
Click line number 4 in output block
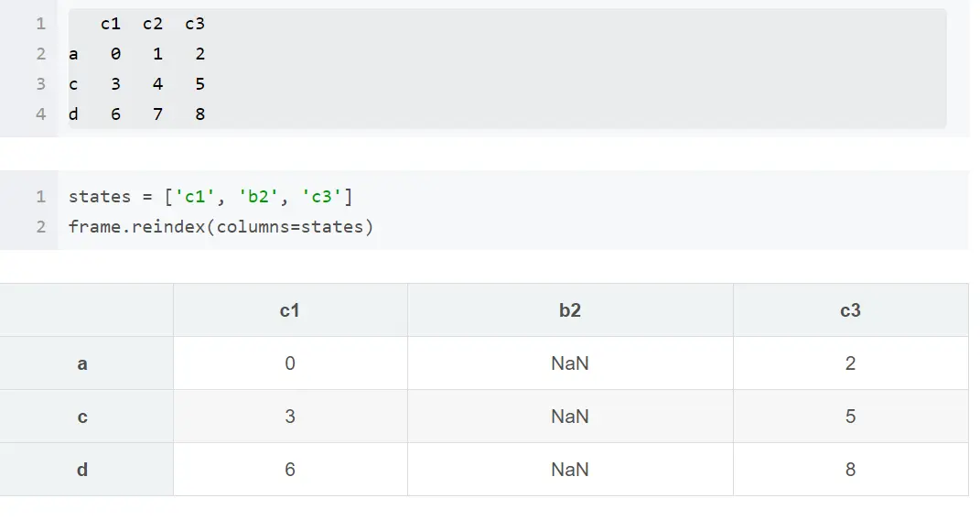coord(41,114)
